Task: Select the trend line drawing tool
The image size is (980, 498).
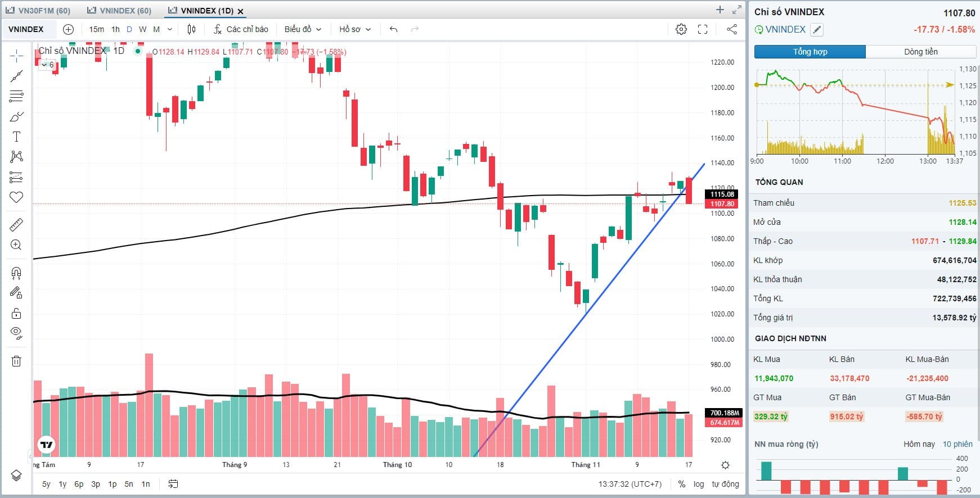Action: click(x=16, y=76)
